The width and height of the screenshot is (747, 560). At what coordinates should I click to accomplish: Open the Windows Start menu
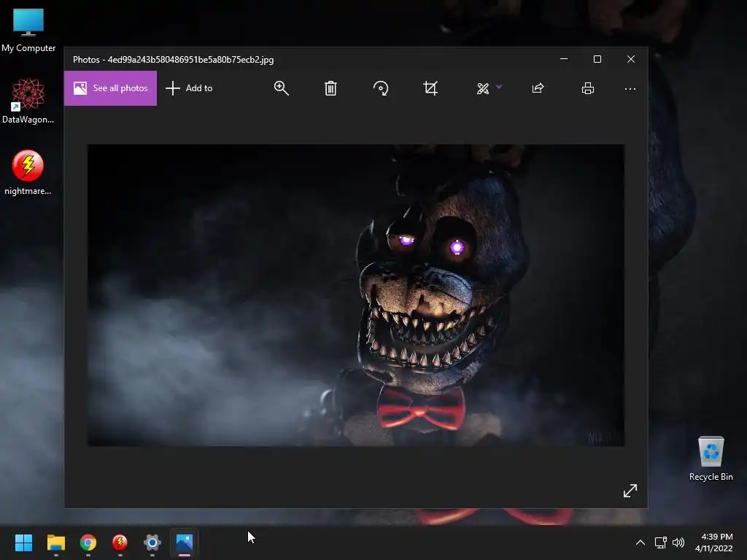click(x=23, y=542)
